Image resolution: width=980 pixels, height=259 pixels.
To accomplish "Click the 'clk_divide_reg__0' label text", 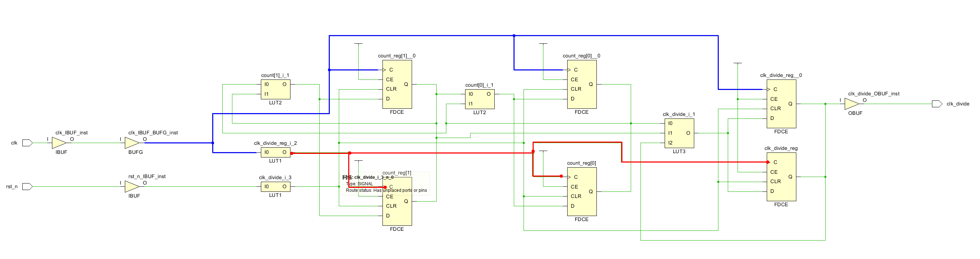I will pos(781,75).
